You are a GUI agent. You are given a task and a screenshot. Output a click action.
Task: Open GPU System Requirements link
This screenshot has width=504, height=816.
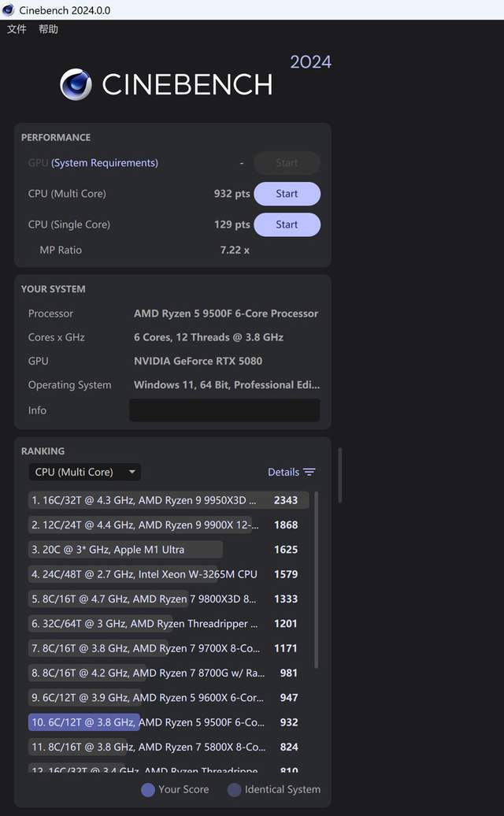[x=105, y=163]
